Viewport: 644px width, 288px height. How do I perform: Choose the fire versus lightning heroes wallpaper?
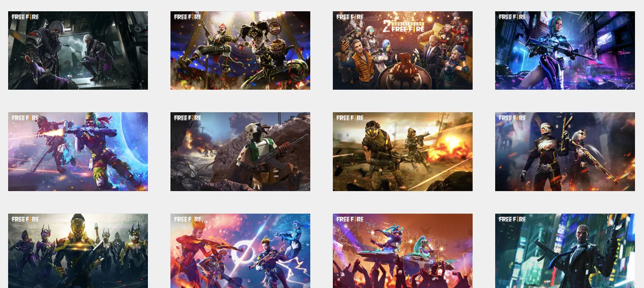240,251
